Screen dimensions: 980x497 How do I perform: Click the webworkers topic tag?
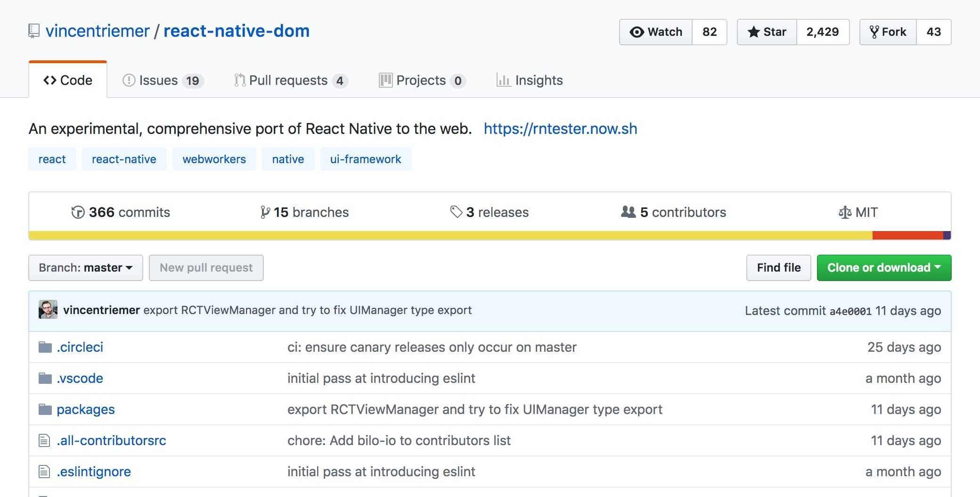pos(214,159)
